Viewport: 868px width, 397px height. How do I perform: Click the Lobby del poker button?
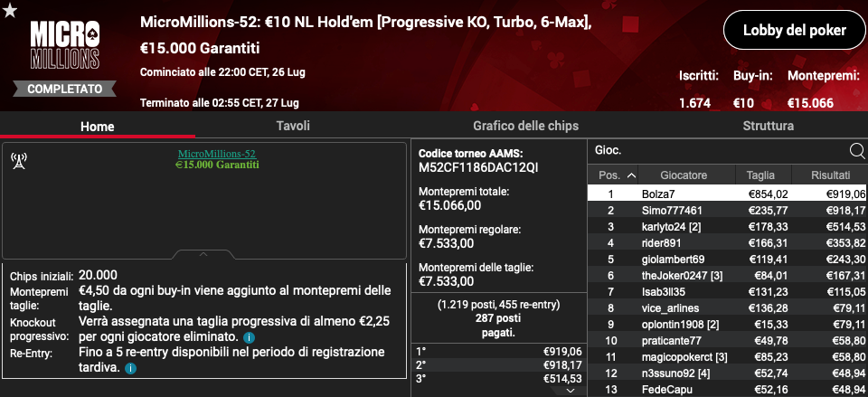pos(794,30)
